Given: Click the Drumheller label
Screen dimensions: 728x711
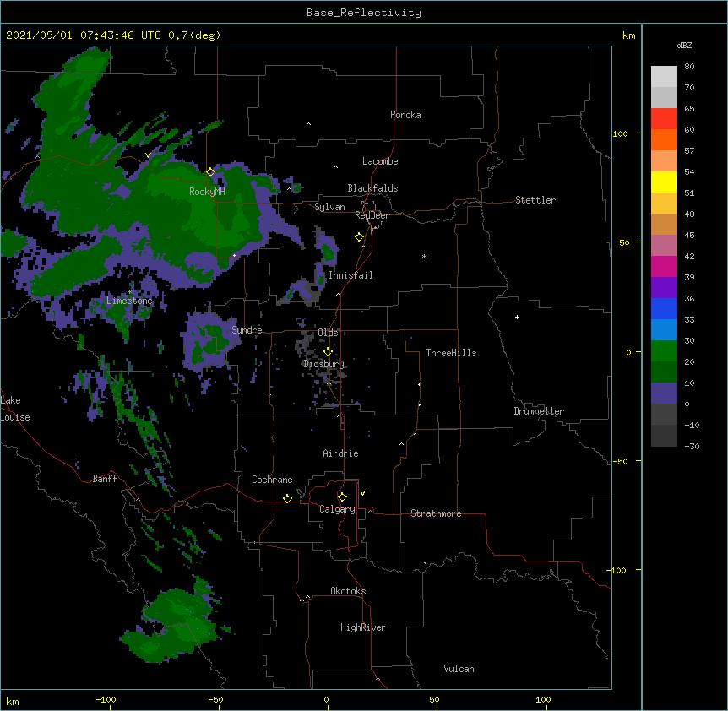Looking at the screenshot, I should pyautogui.click(x=539, y=411).
